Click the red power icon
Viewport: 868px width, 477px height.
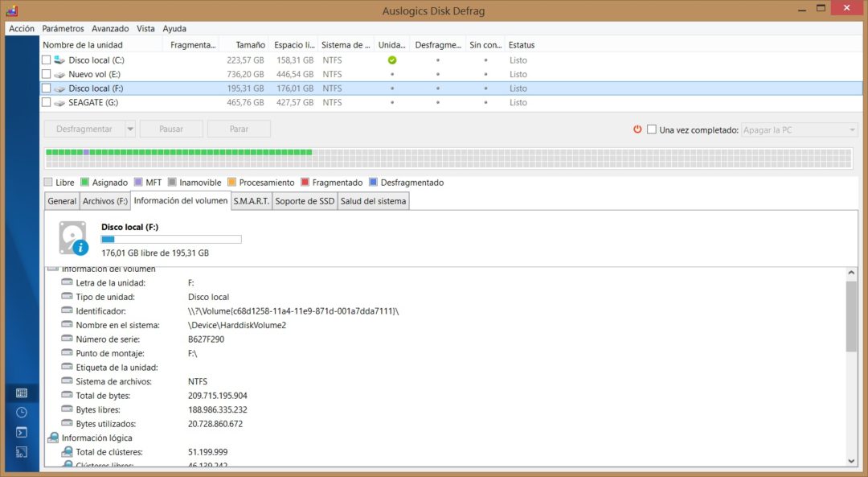637,129
